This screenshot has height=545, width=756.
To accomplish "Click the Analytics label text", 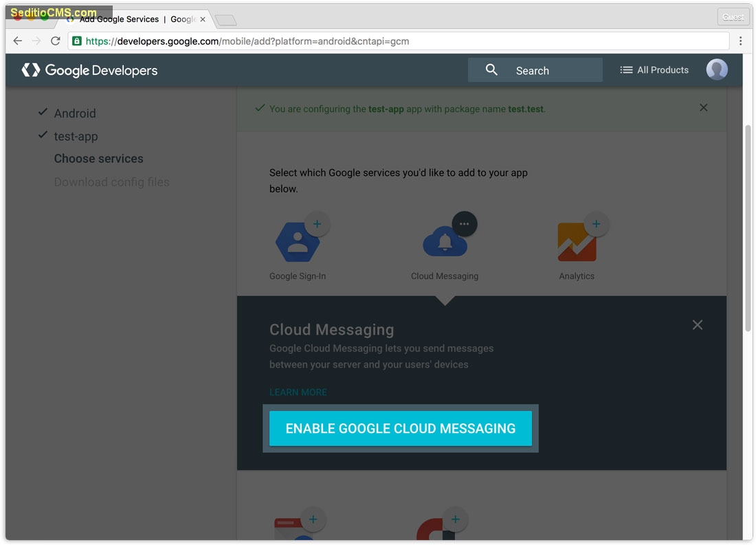I will [577, 276].
